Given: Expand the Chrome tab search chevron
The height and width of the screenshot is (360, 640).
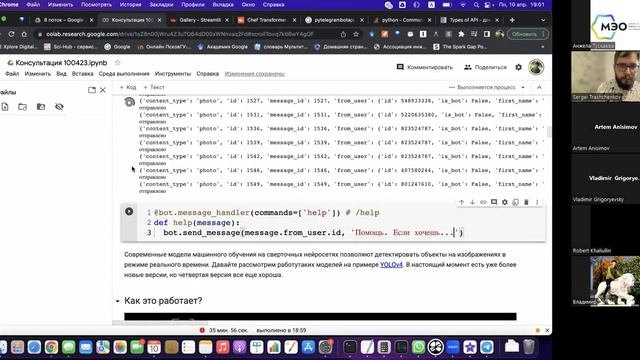Looking at the screenshot, I should pos(543,20).
